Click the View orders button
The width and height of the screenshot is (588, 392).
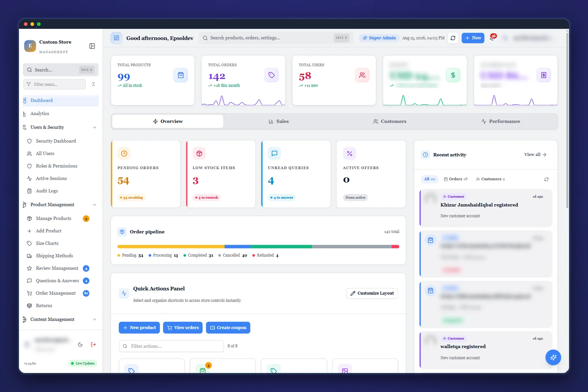[183, 328]
